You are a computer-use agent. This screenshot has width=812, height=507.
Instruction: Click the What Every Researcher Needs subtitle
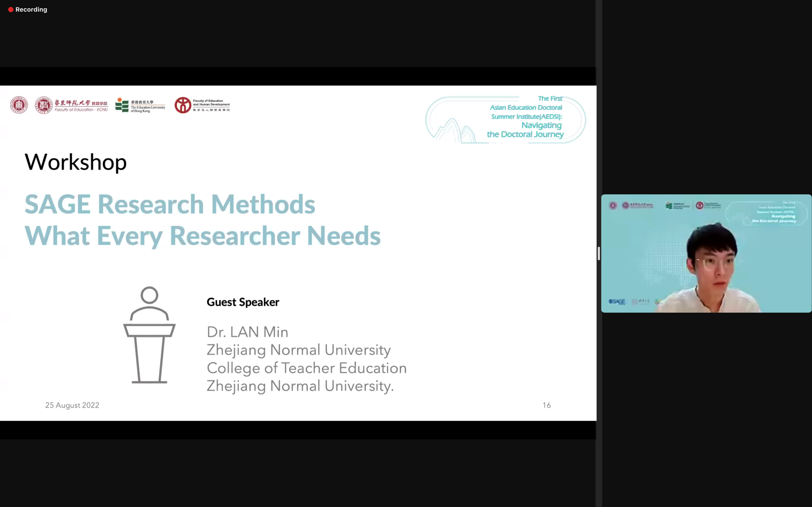(x=203, y=236)
